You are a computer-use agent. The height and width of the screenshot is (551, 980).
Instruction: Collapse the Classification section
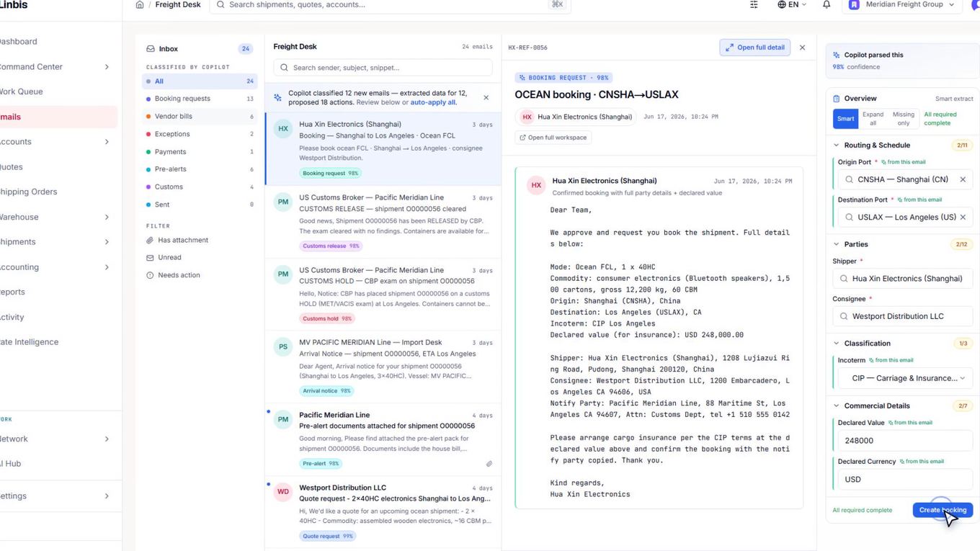[837, 344]
